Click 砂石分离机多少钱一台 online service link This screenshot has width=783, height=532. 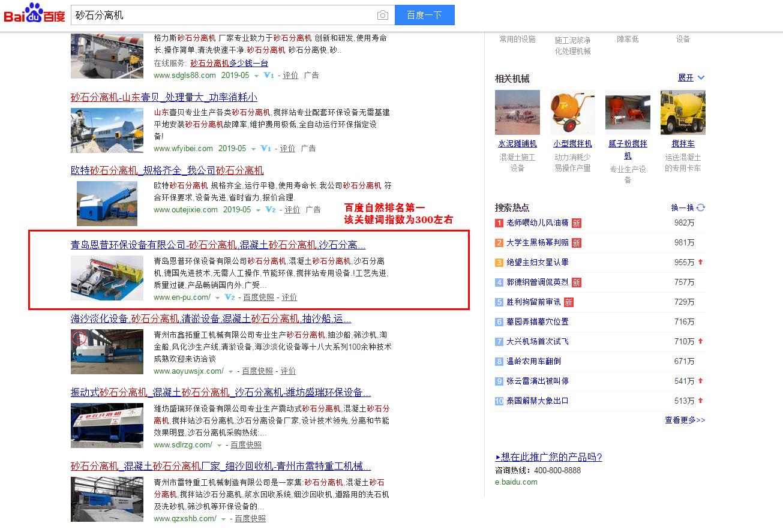[229, 63]
